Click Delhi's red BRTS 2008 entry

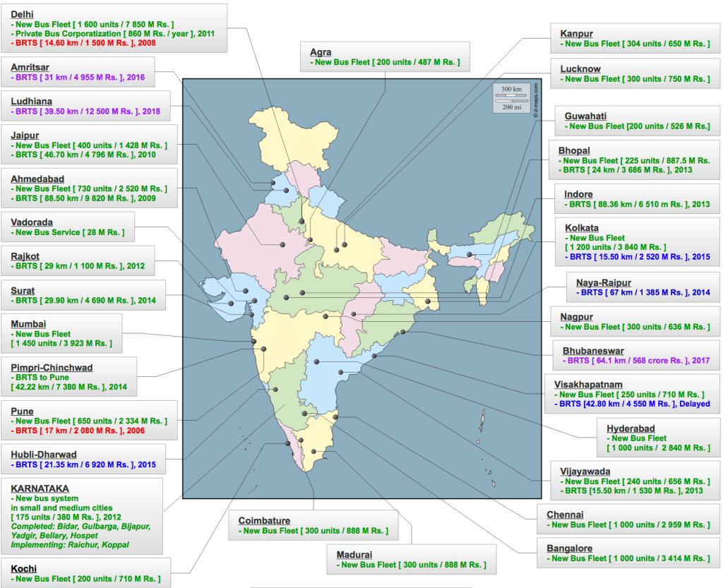pyautogui.click(x=83, y=43)
